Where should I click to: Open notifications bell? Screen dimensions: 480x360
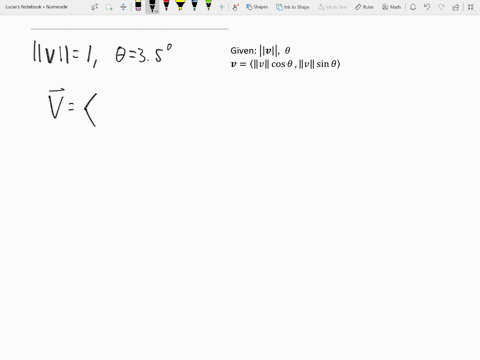coord(413,7)
